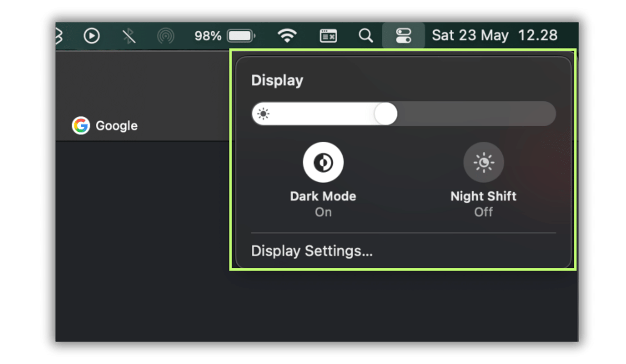Click the Display heading text

277,80
